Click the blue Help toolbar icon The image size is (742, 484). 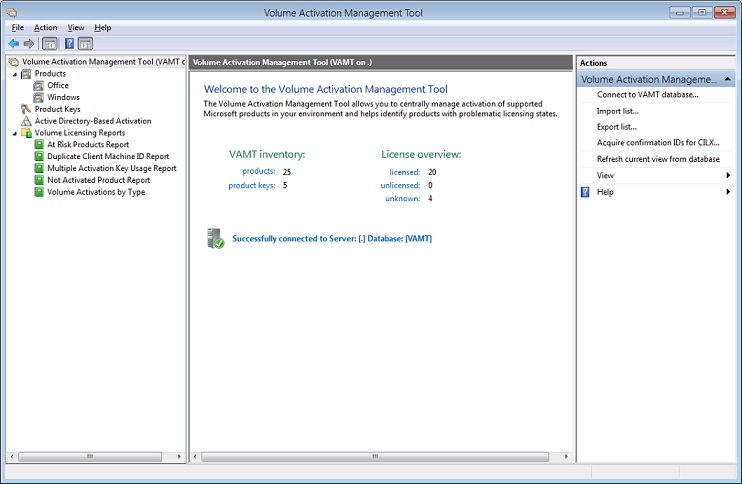(x=69, y=44)
